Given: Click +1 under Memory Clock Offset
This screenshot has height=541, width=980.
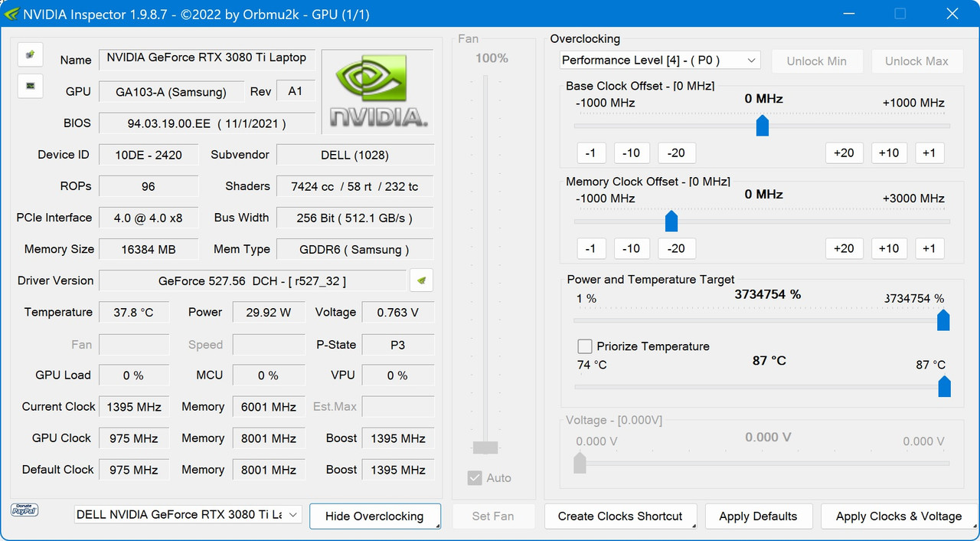Looking at the screenshot, I should [929, 248].
